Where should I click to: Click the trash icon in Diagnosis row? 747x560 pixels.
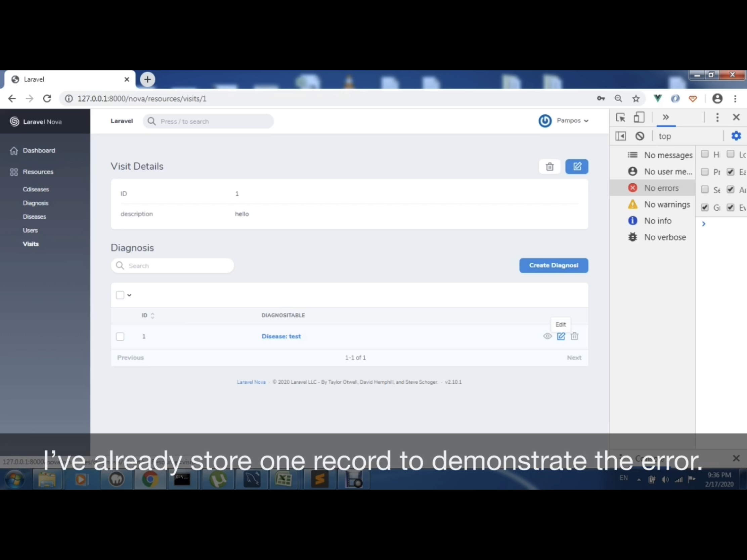[574, 336]
